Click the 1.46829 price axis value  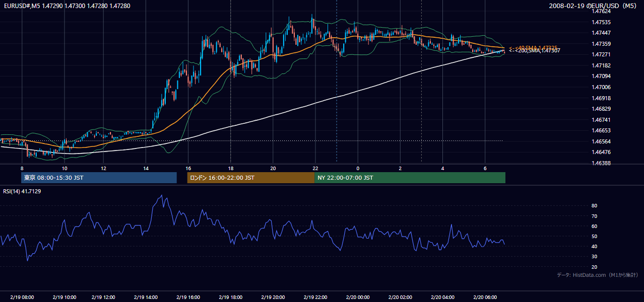click(x=601, y=109)
